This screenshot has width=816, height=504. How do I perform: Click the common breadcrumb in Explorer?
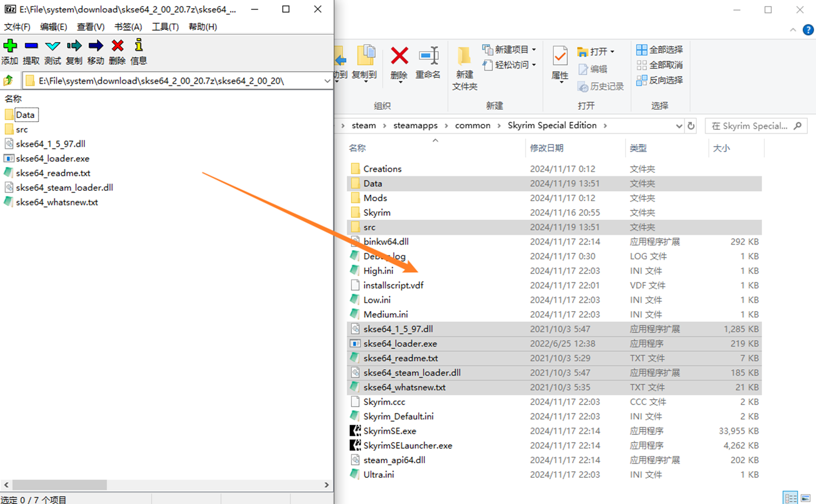coord(473,126)
